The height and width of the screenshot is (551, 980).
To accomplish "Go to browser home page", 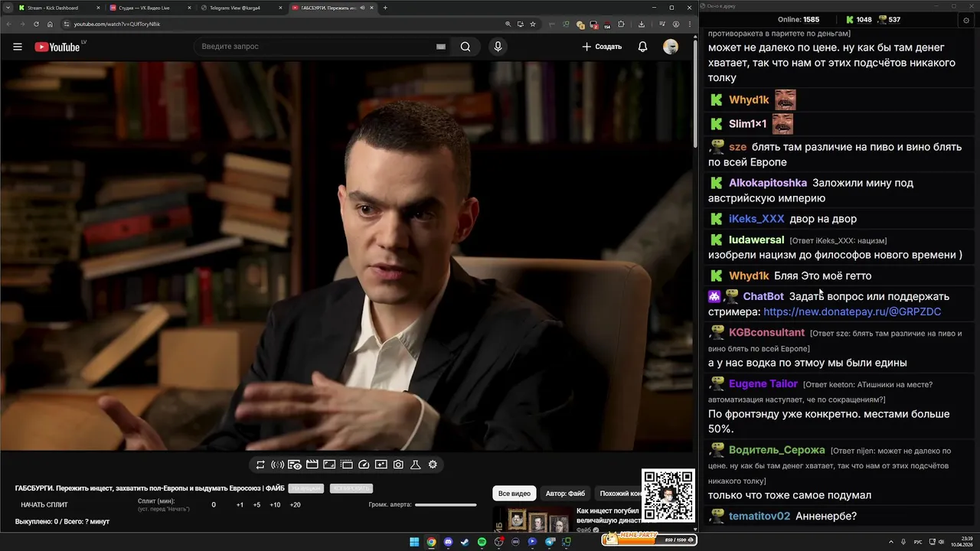I will coord(50,24).
